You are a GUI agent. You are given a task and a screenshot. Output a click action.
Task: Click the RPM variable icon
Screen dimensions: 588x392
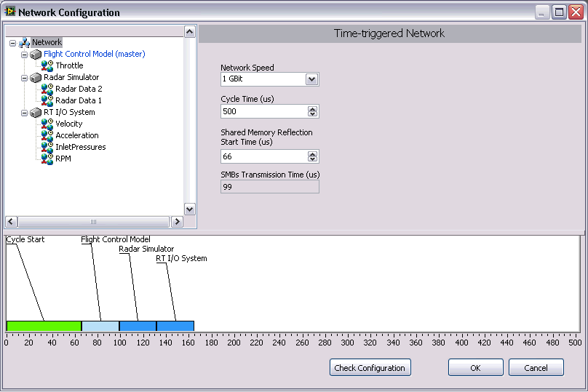pos(47,159)
